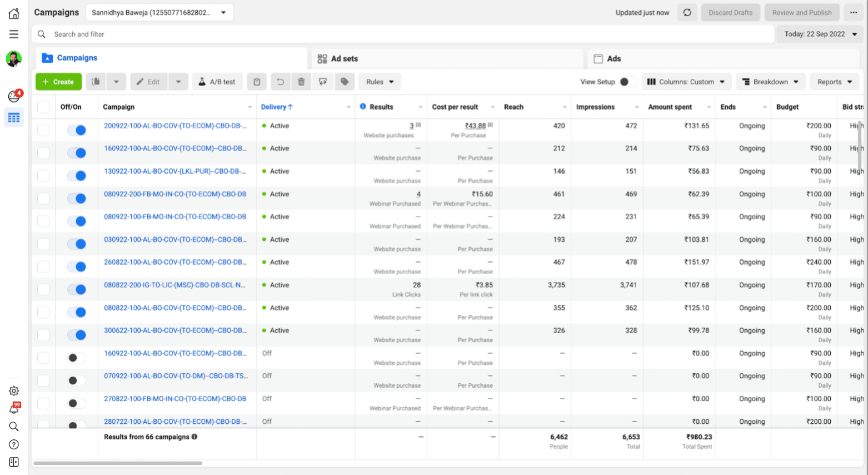This screenshot has height=475, width=868.
Task: Go to the Meta home icon
Action: pyautogui.click(x=14, y=13)
